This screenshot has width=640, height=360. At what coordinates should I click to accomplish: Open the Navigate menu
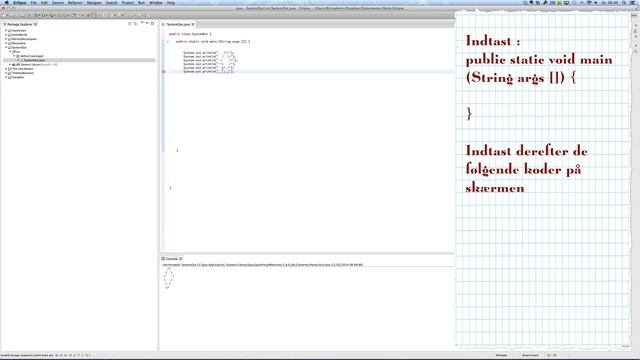pyautogui.click(x=94, y=2)
